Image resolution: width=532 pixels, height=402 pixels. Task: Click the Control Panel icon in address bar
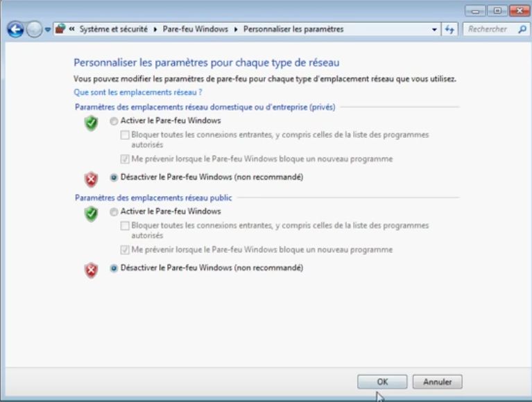point(60,29)
